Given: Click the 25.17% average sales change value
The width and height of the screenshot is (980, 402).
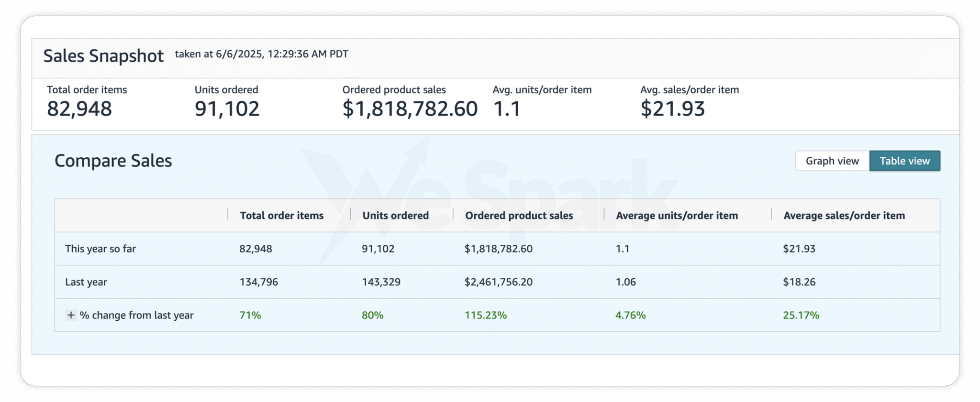Looking at the screenshot, I should click(801, 315).
